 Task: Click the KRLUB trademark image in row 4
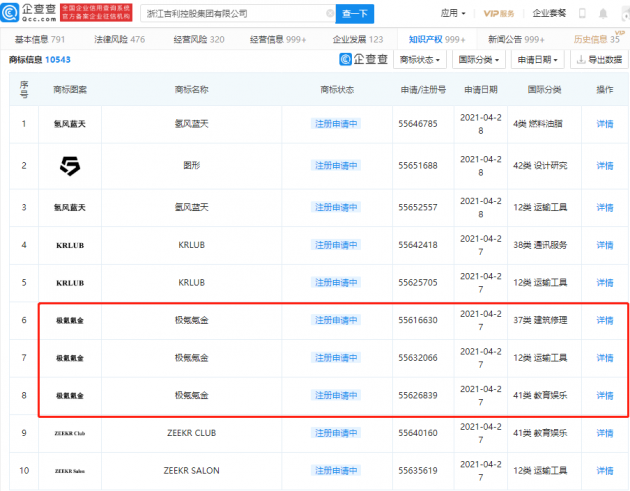(70, 245)
